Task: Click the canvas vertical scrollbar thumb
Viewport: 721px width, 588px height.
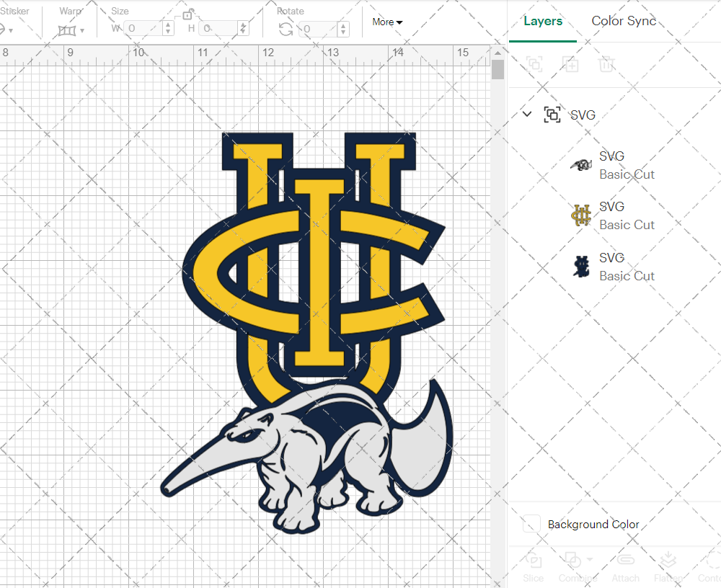Action: pyautogui.click(x=497, y=70)
